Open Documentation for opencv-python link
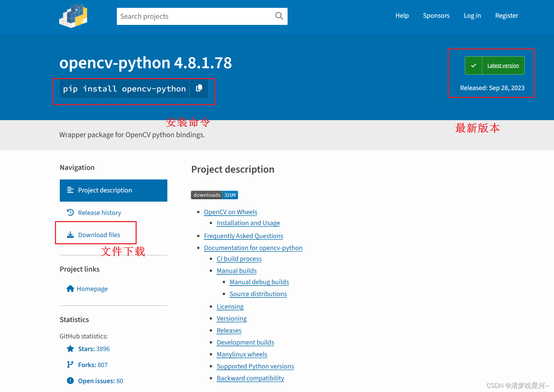 (x=253, y=248)
